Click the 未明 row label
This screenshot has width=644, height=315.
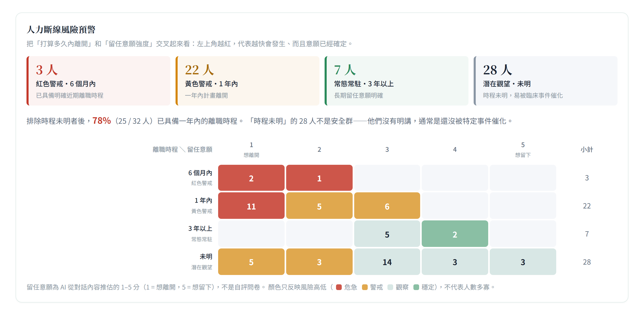point(202,262)
